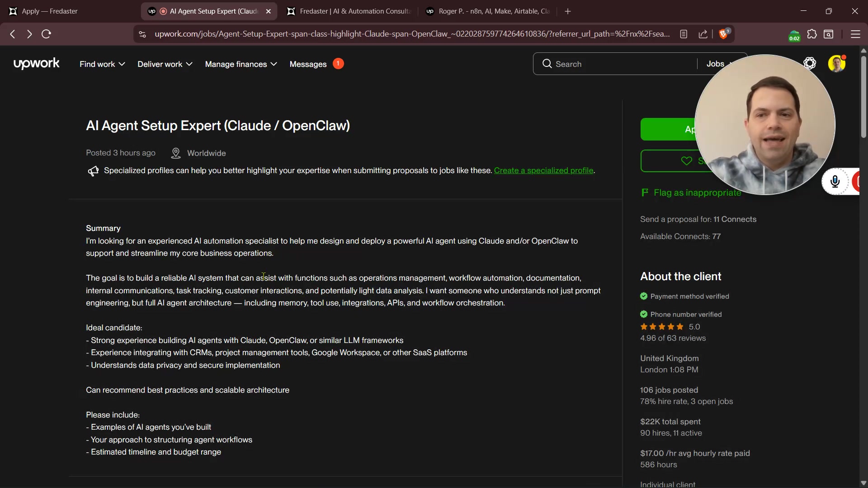Open browser extensions puzzle icon
Screen dimensions: 868x488
(x=812, y=34)
